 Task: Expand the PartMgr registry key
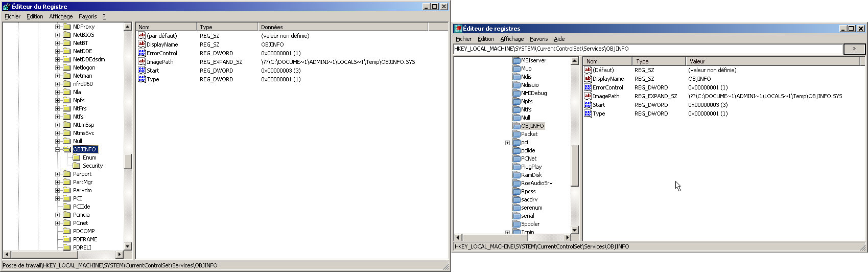58,182
